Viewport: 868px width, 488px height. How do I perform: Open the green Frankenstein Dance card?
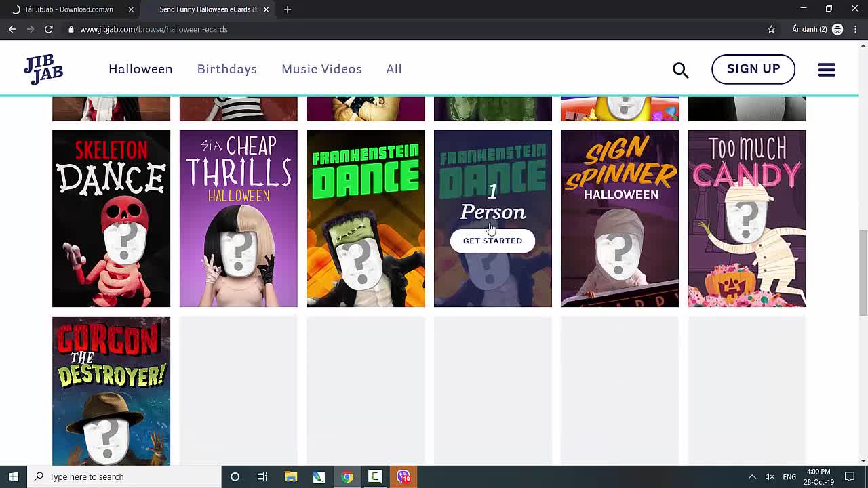point(366,218)
